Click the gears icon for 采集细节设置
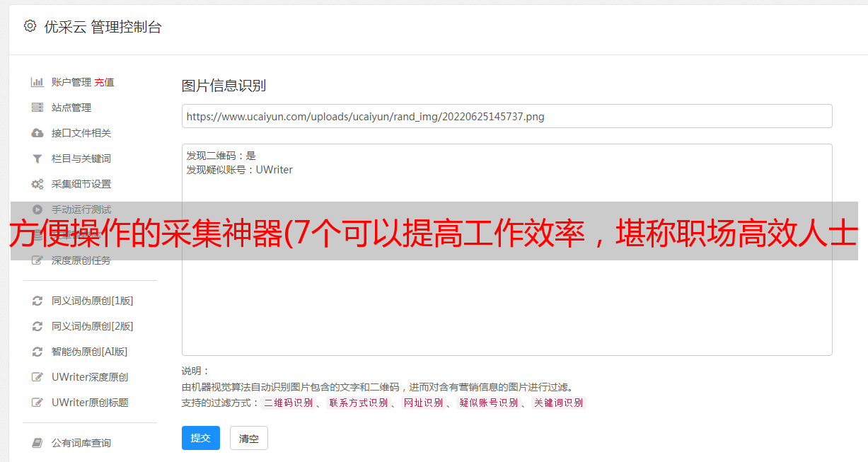This screenshot has height=462, width=868. click(37, 184)
